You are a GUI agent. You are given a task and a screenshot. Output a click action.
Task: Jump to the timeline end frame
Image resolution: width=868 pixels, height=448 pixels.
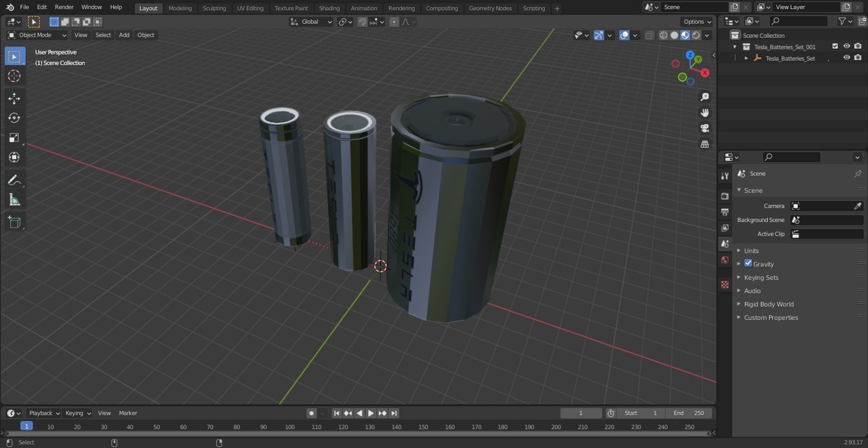tap(394, 413)
